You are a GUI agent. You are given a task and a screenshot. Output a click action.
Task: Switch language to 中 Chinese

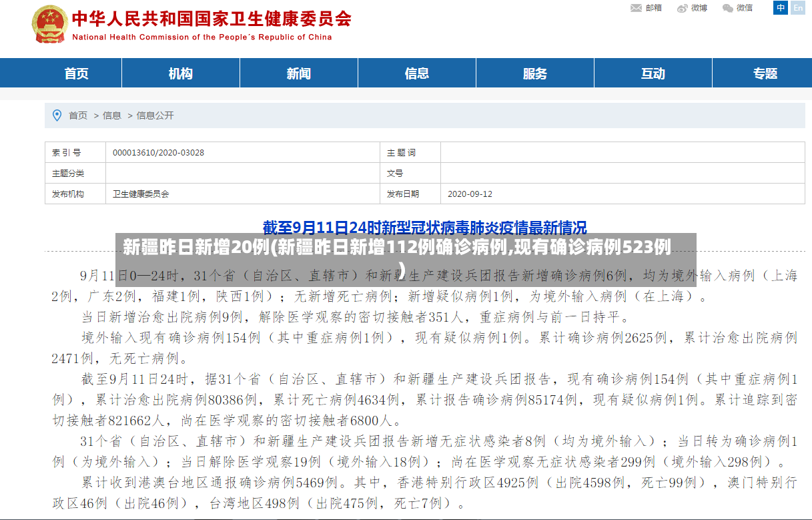coord(781,8)
